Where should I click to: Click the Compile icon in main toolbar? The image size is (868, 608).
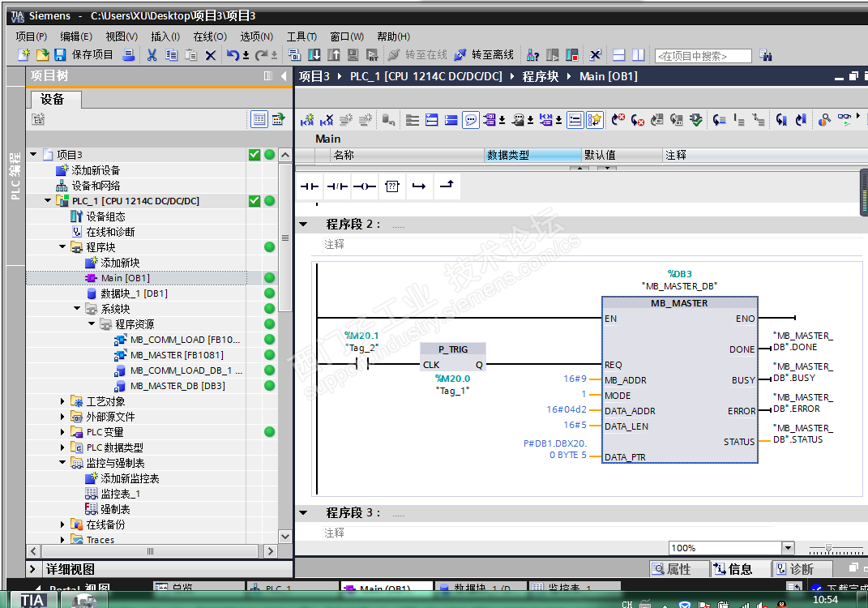pyautogui.click(x=294, y=55)
